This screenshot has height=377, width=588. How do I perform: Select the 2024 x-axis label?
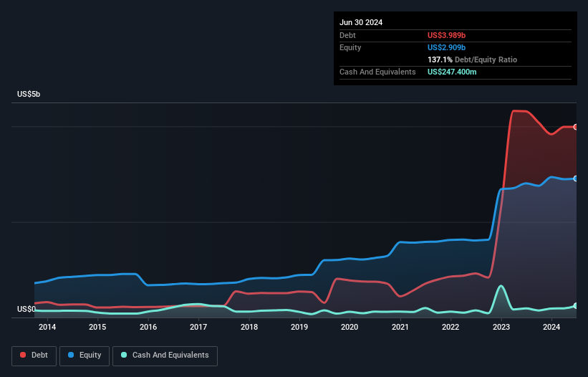(x=551, y=327)
